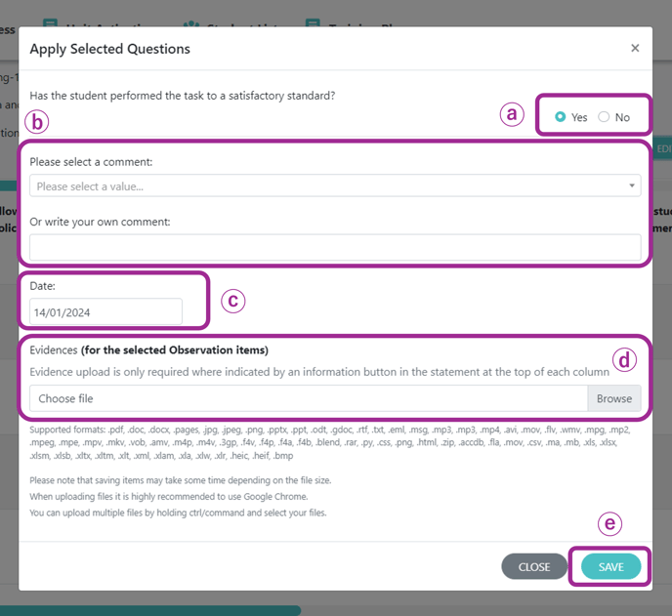This screenshot has height=616, width=672.
Task: Select the Yes radio button
Action: [560, 117]
